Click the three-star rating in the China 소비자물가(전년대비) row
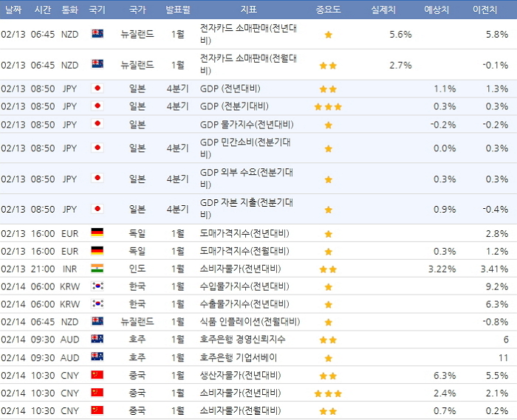The width and height of the screenshot is (517, 420). click(328, 393)
